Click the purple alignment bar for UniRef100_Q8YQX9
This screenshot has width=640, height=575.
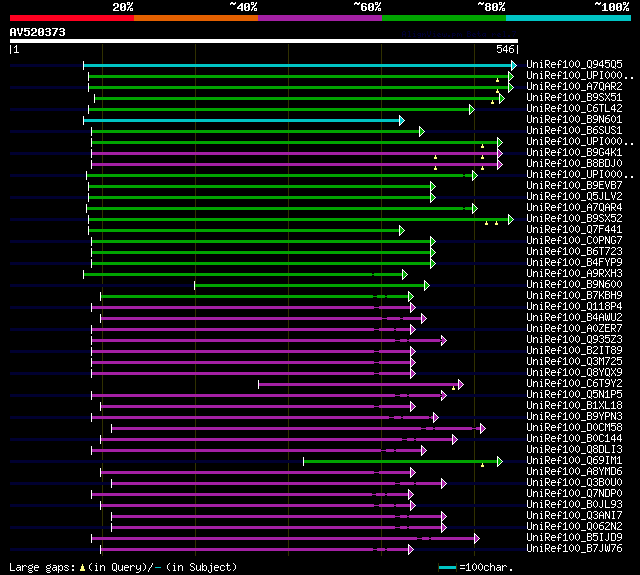pos(253,374)
